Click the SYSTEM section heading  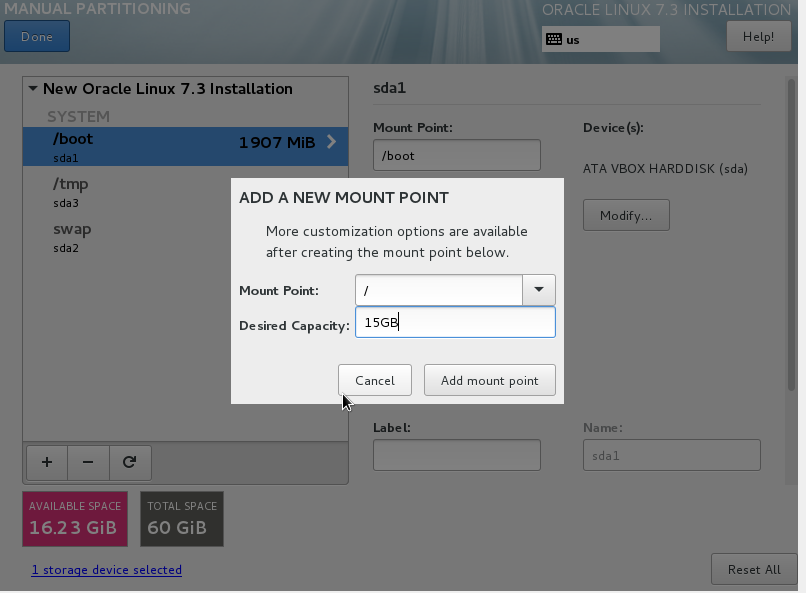coord(79,117)
